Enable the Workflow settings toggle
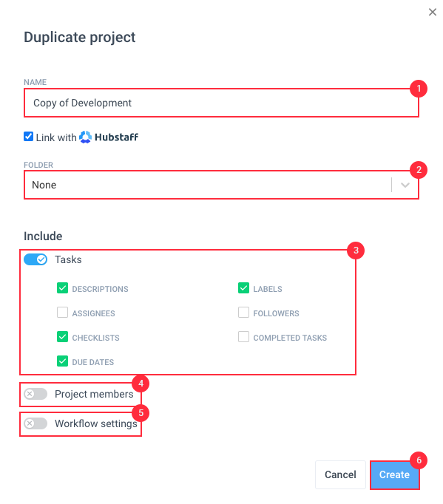The width and height of the screenshot is (443, 504). [x=35, y=423]
